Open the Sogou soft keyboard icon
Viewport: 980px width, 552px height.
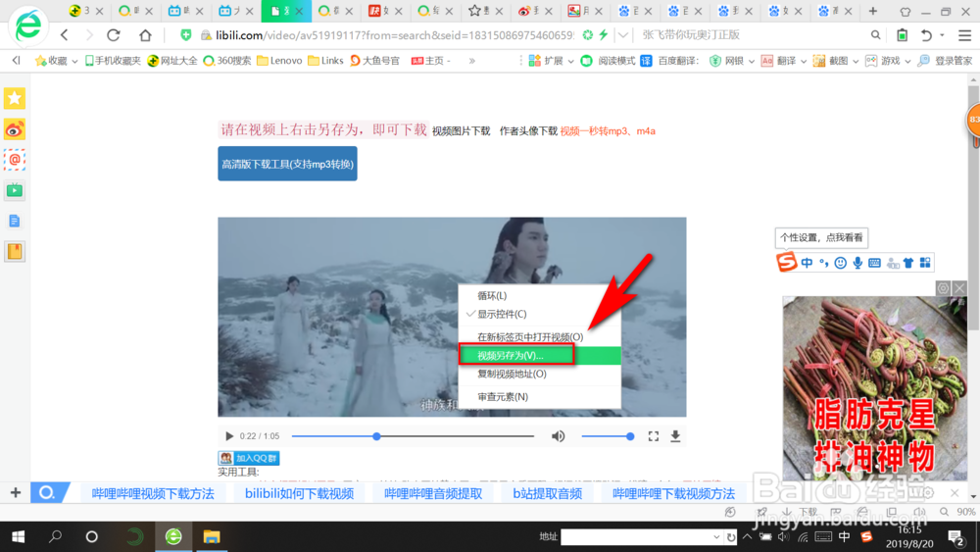click(x=874, y=263)
